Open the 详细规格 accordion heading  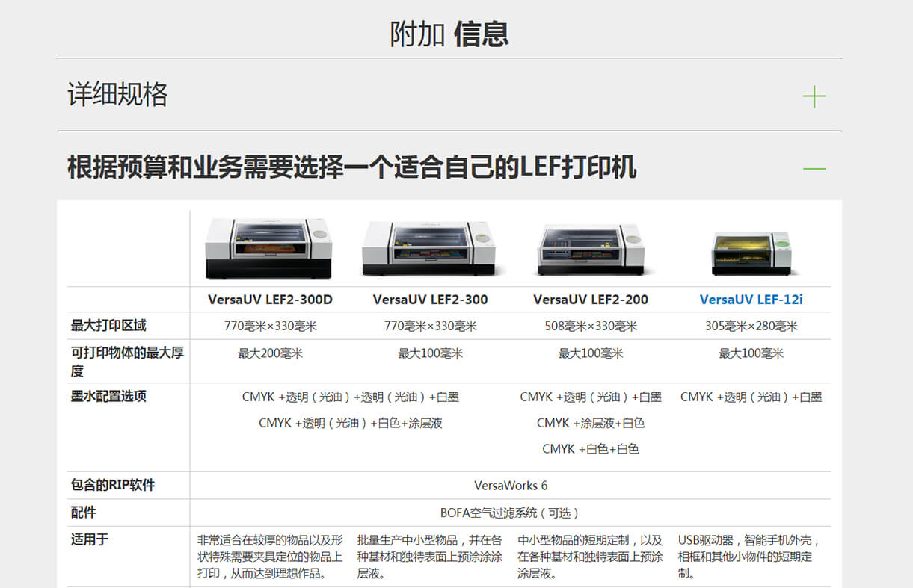click(118, 95)
